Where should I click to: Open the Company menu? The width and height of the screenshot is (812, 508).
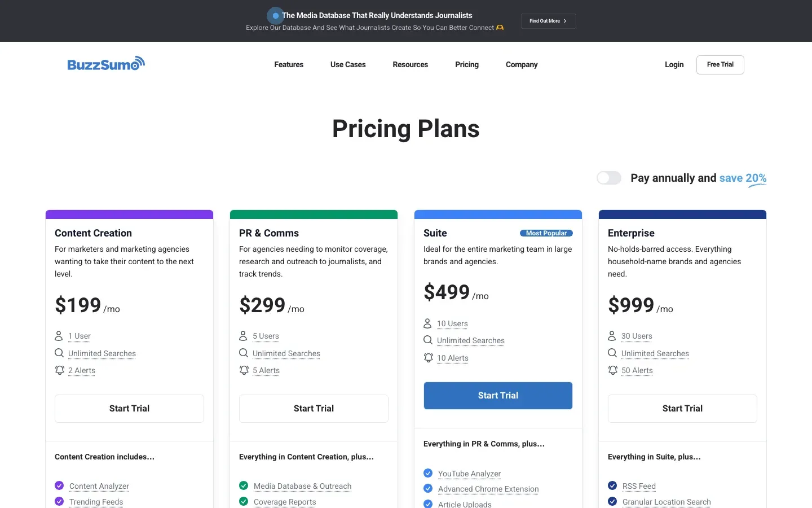(522, 64)
